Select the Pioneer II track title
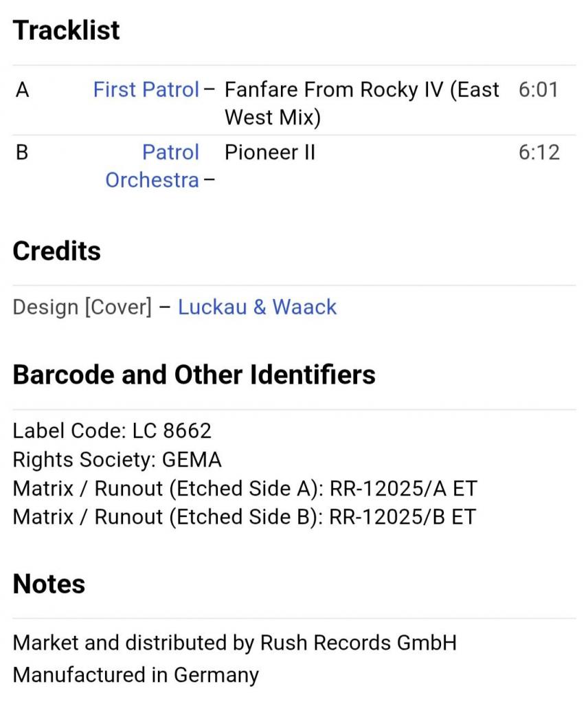This screenshot has width=588, height=704. [x=270, y=152]
